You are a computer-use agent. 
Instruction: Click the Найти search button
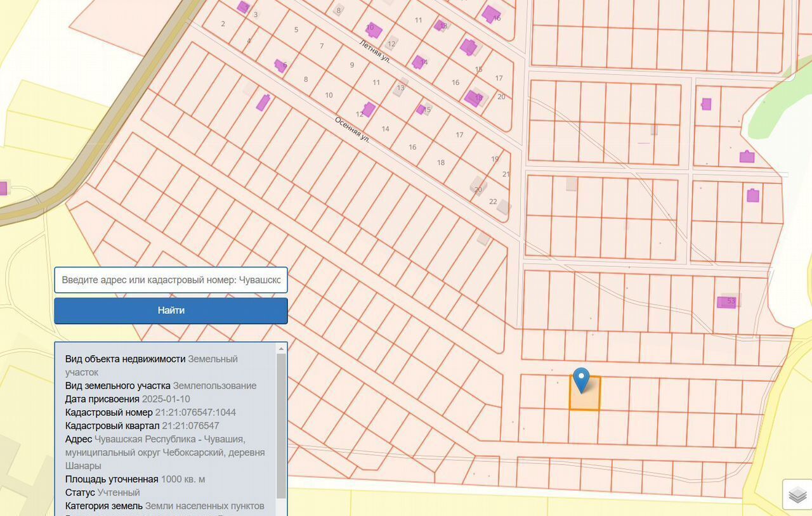coord(171,311)
